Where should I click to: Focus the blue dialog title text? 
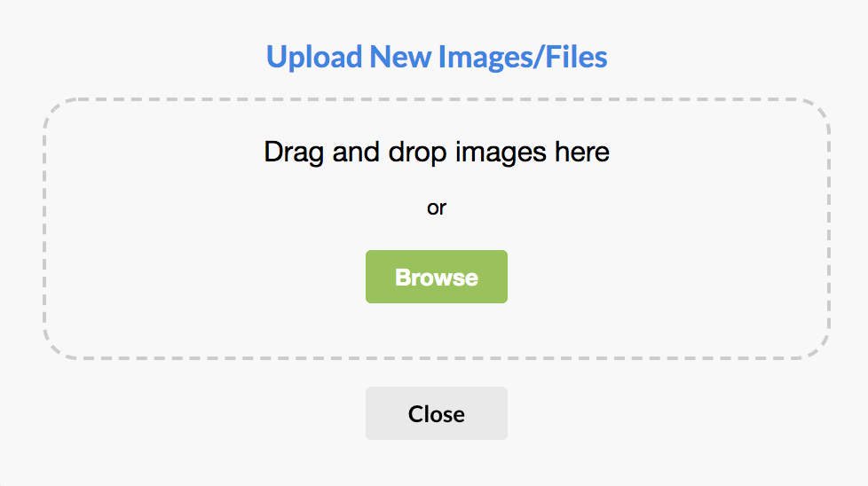[437, 57]
